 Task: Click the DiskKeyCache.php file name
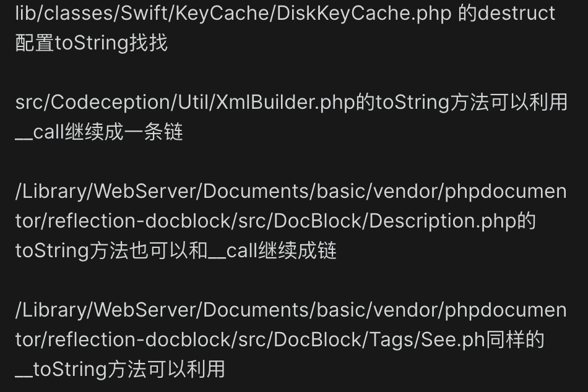(x=361, y=14)
